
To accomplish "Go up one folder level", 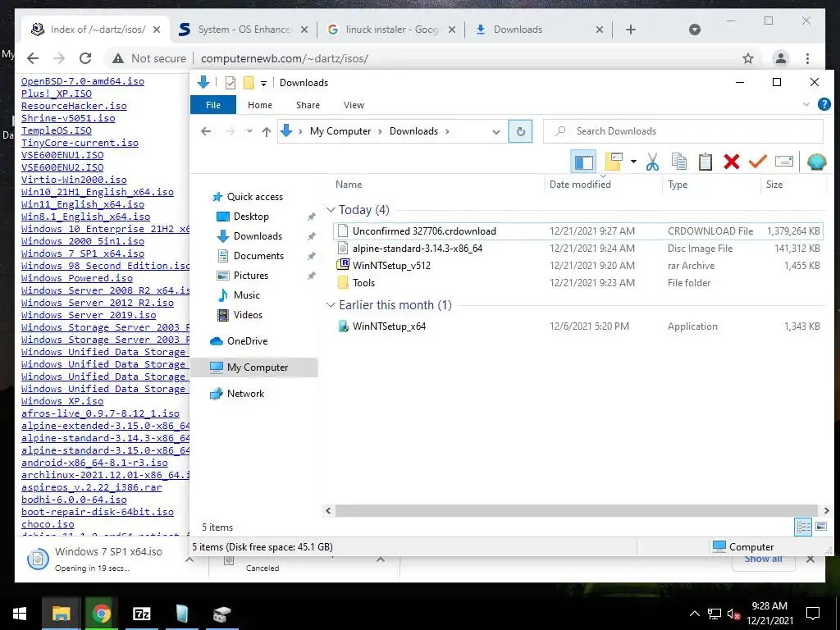I will click(x=267, y=131).
